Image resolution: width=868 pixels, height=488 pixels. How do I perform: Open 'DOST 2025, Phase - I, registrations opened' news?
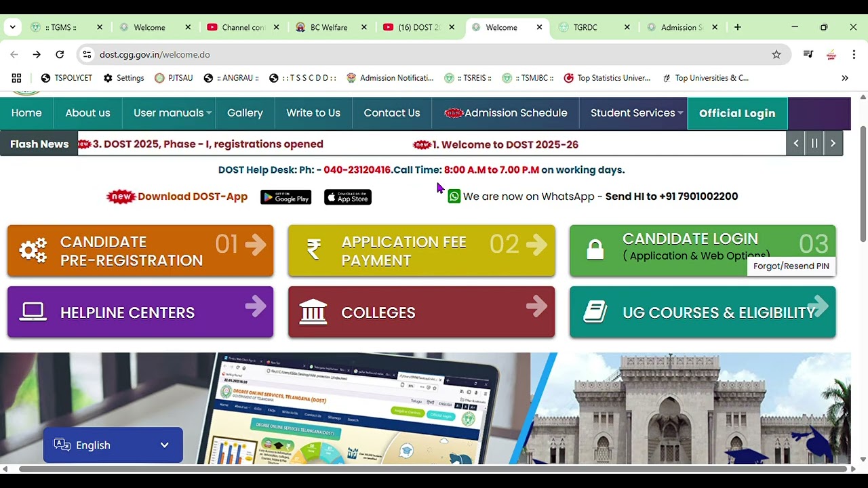[x=208, y=144]
